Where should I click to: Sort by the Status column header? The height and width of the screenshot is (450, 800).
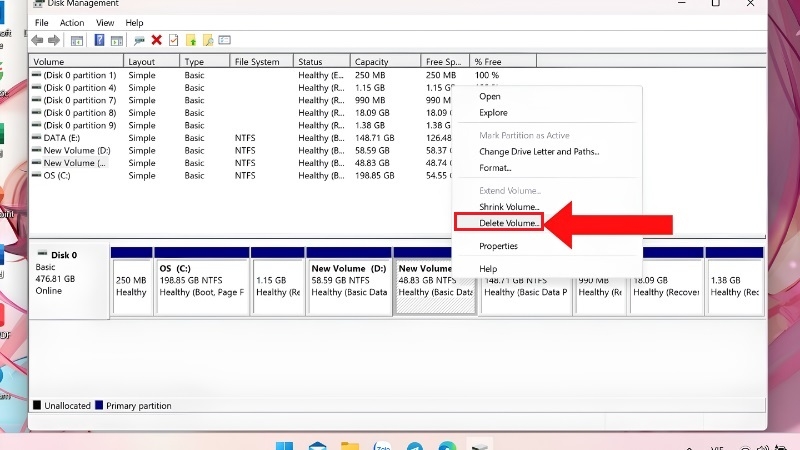[x=322, y=61]
